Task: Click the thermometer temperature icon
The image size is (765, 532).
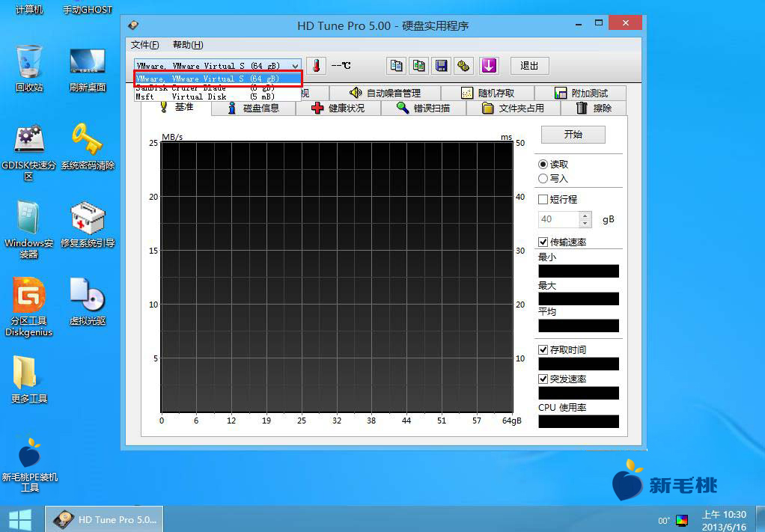Action: 316,66
